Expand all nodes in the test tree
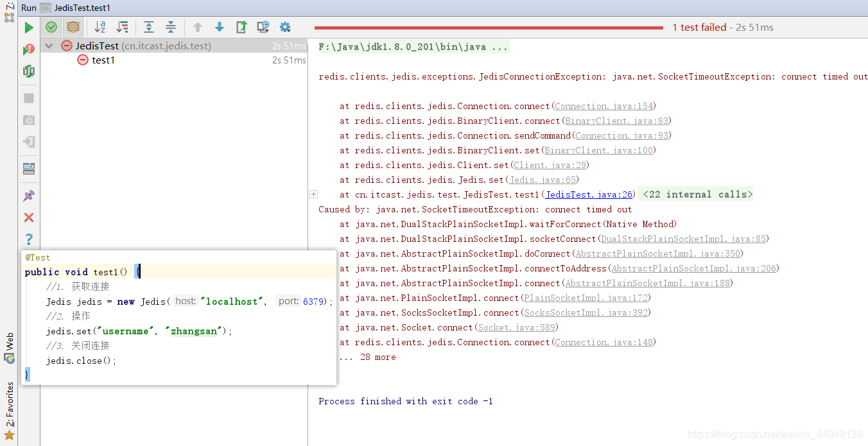Screen dimensions: 868x446 pos(148,28)
